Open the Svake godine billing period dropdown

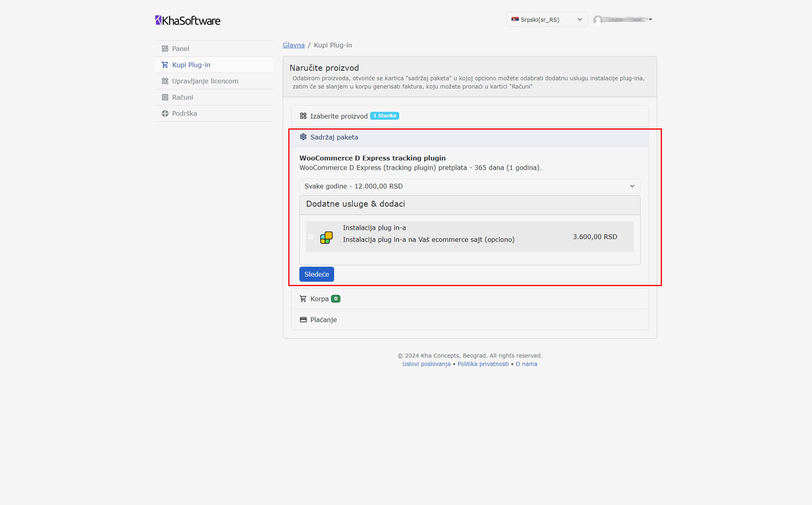click(x=470, y=186)
